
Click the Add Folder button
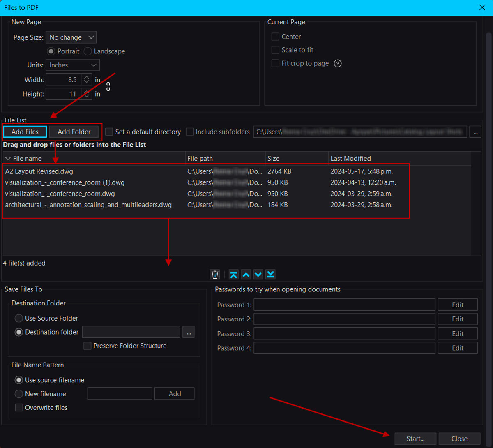click(74, 132)
